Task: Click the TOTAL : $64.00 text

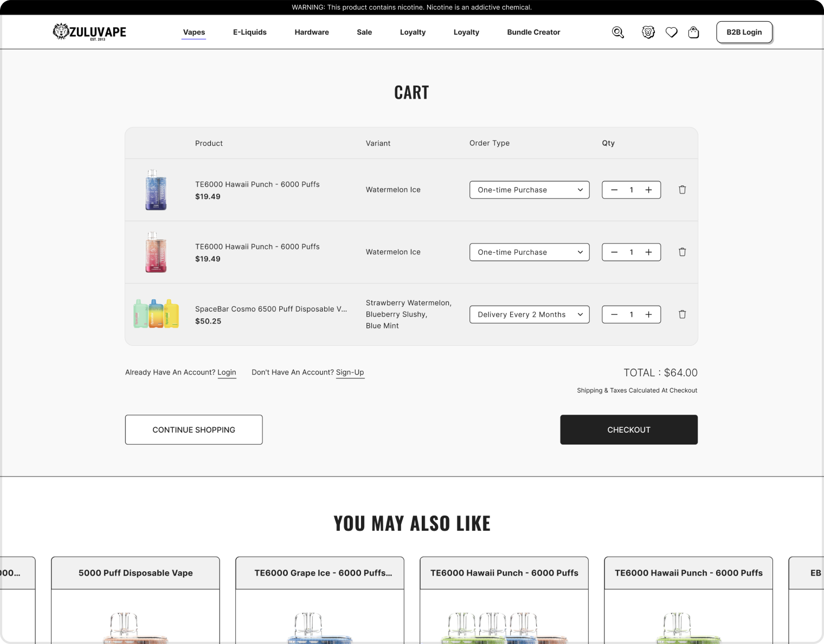Action: pyautogui.click(x=660, y=373)
